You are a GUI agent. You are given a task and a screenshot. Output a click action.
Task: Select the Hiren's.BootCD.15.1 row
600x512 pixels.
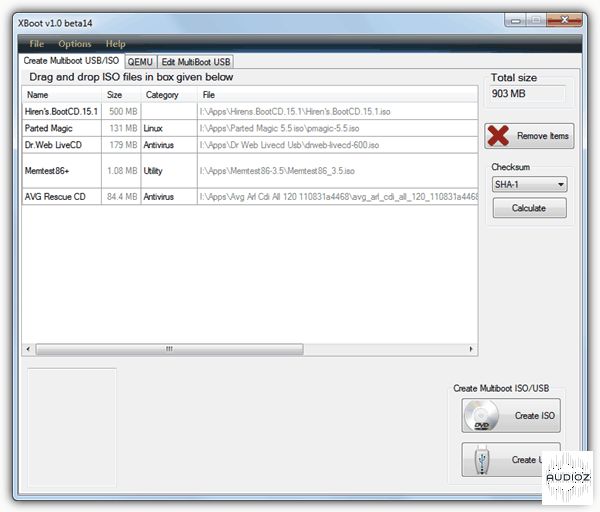click(x=250, y=111)
